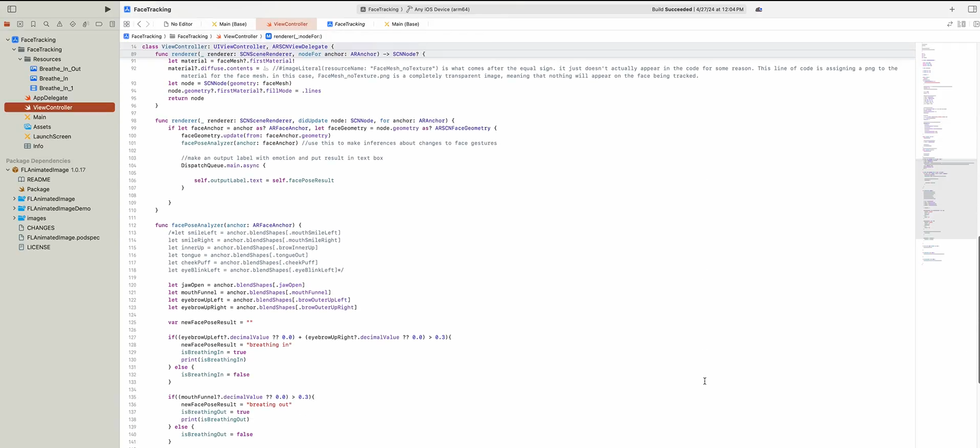Switch to the last Main (Base) tab
This screenshot has width=980, height=448.
402,24
